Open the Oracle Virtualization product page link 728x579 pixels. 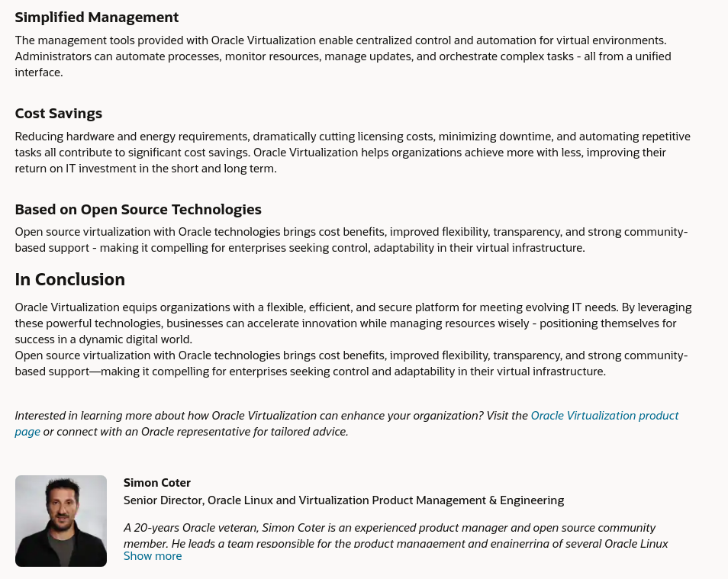click(604, 416)
